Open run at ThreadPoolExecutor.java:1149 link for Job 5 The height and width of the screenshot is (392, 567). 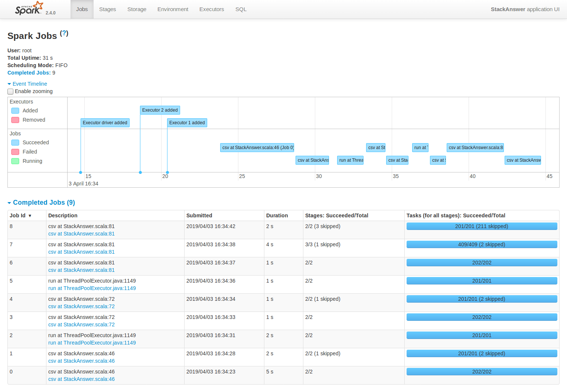pyautogui.click(x=92, y=288)
